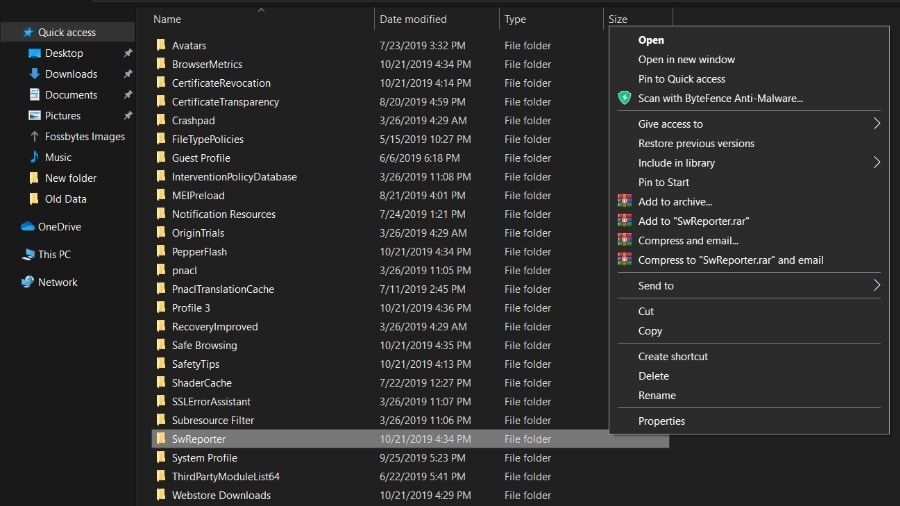The width and height of the screenshot is (900, 506).
Task: Select the MEIPreload folder name
Action: coord(198,195)
